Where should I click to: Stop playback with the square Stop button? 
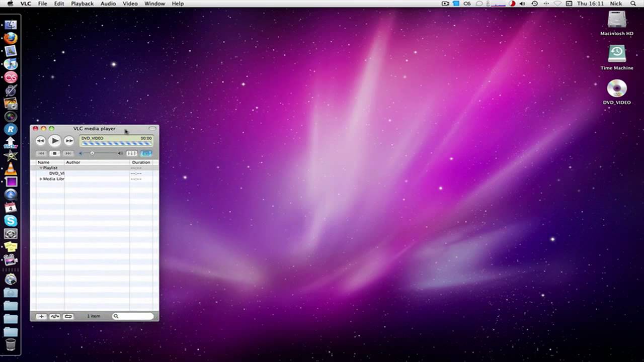[x=55, y=153]
